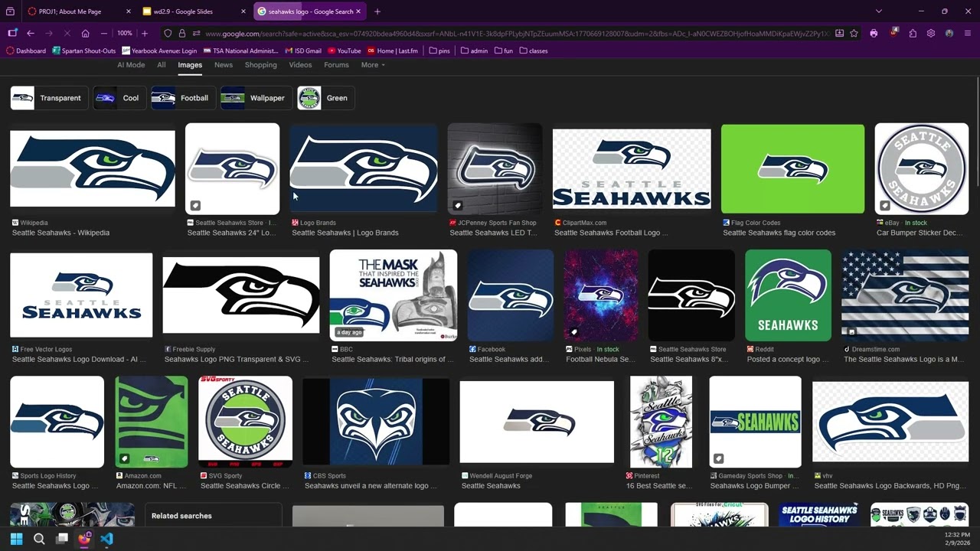View site security info via padlock icon
This screenshot has width=980, height=551.
[x=181, y=34]
